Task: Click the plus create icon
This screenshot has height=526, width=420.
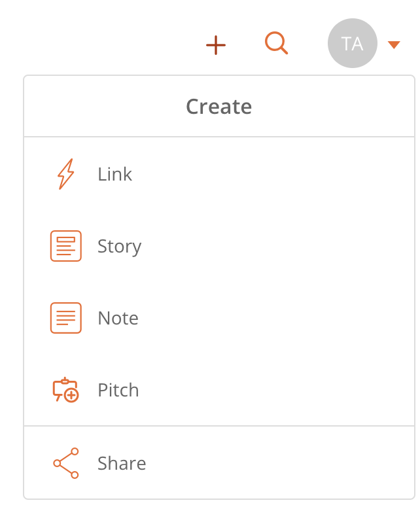Action: (x=216, y=45)
